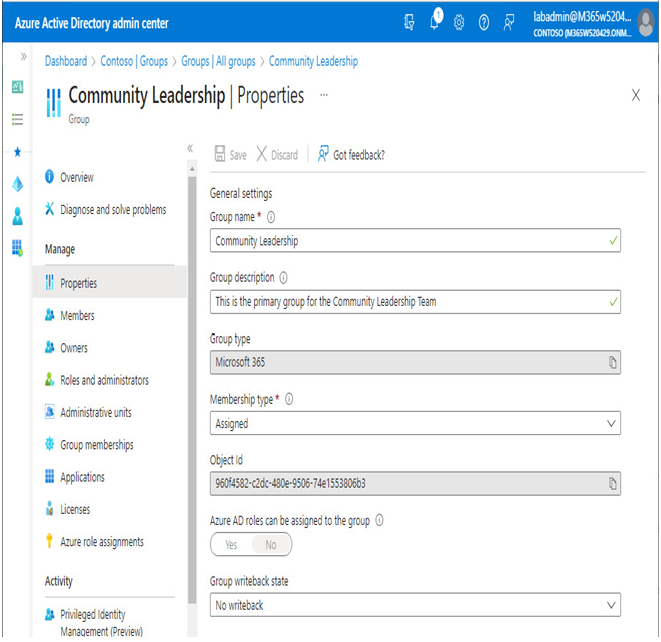Open the help question mark icon
Viewport: 661px width, 642px height.
pos(484,22)
